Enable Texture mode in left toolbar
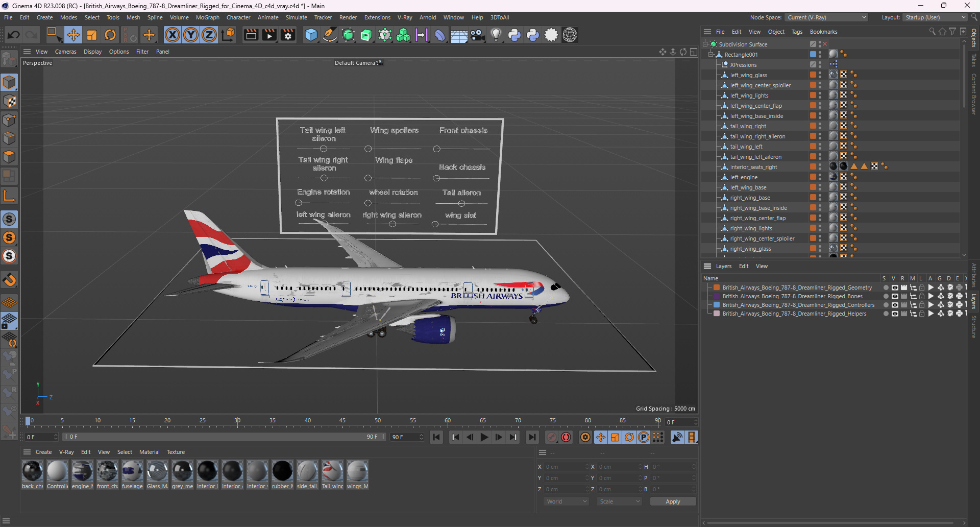The image size is (980, 527). click(9, 101)
